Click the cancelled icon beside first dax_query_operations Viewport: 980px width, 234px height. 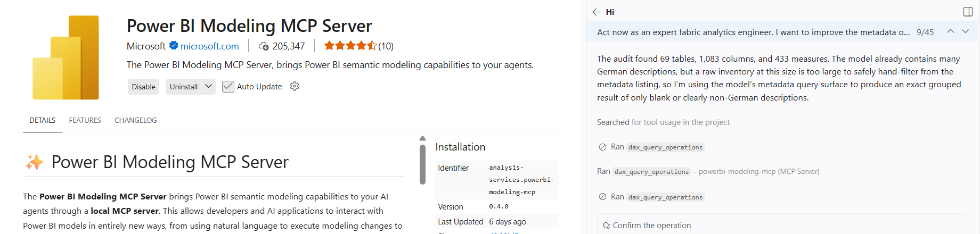[602, 147]
